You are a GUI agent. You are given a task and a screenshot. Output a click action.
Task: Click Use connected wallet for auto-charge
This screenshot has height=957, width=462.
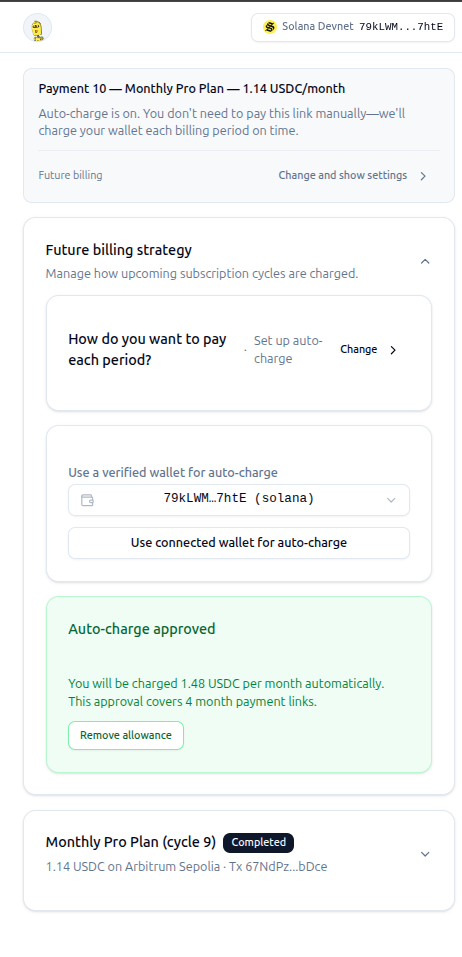239,543
